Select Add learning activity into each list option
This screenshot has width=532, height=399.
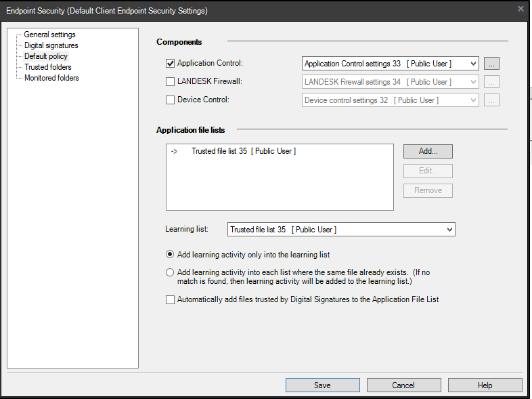pyautogui.click(x=171, y=272)
